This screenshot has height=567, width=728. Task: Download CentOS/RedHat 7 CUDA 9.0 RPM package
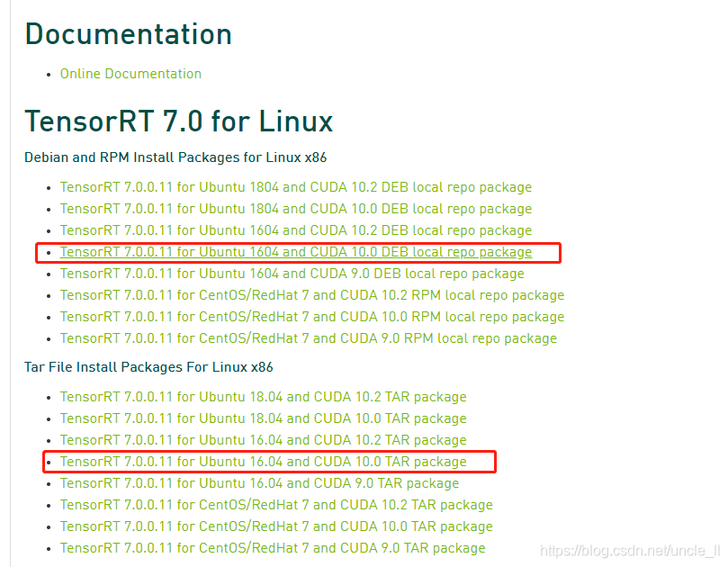tap(309, 338)
